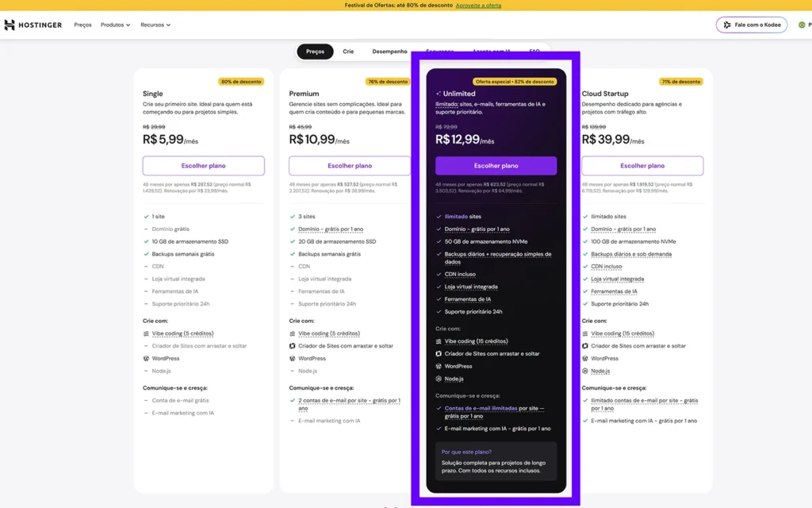Click Node.js link in Cloud Startup
Image resolution: width=812 pixels, height=508 pixels.
[600, 371]
